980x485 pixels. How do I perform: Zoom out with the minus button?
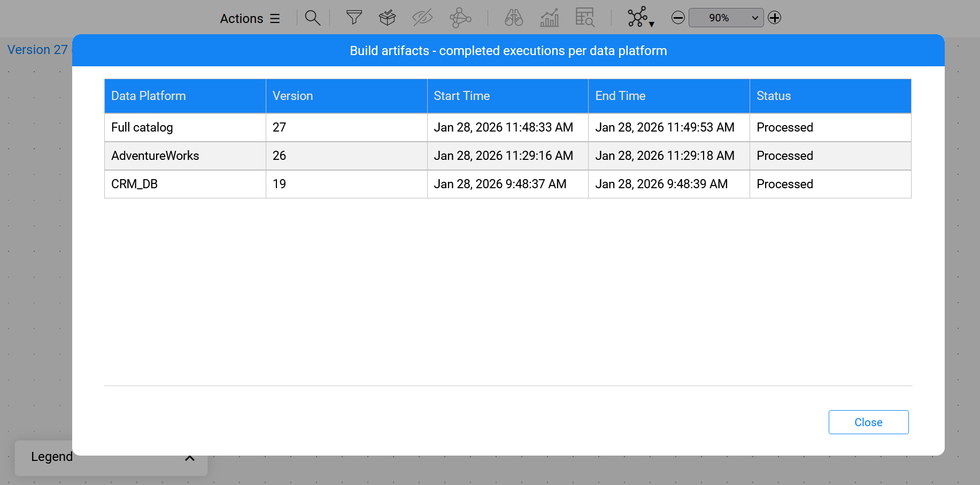[678, 18]
